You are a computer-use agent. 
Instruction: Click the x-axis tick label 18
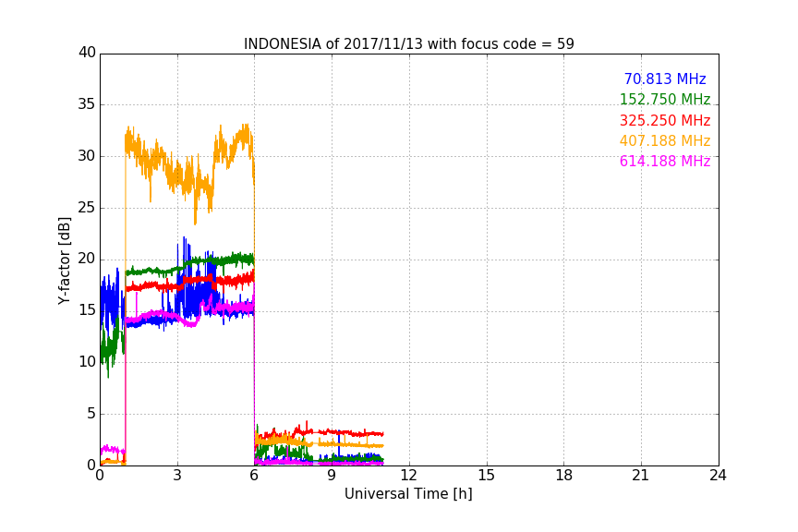(564, 476)
